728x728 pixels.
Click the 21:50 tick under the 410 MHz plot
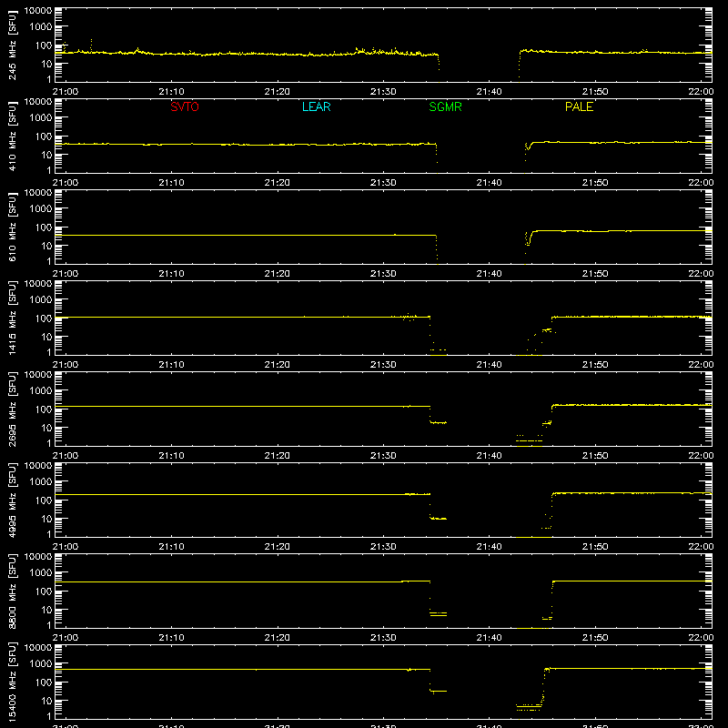click(595, 183)
